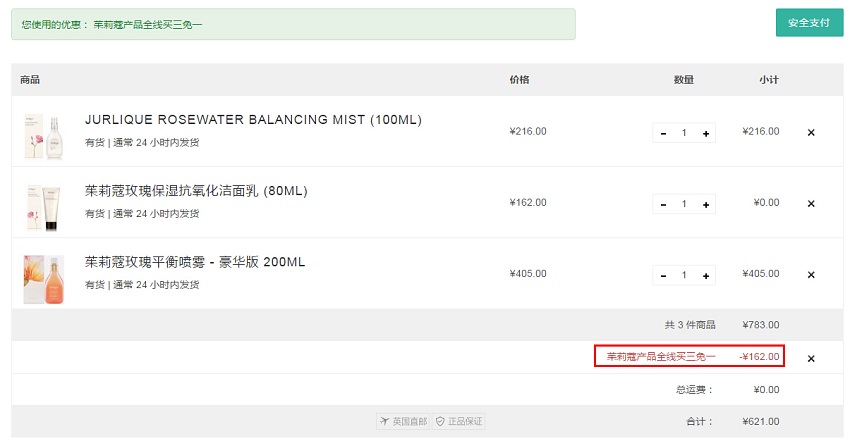Increase 玫瑰保湿抗氧化洁面乳 quantity with plus
850x441 pixels.
tap(706, 204)
